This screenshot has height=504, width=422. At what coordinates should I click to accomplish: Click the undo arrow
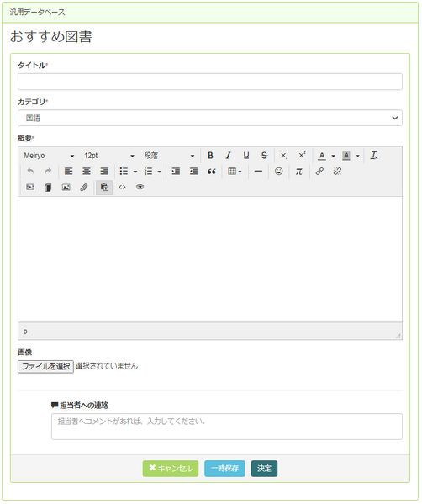[30, 172]
